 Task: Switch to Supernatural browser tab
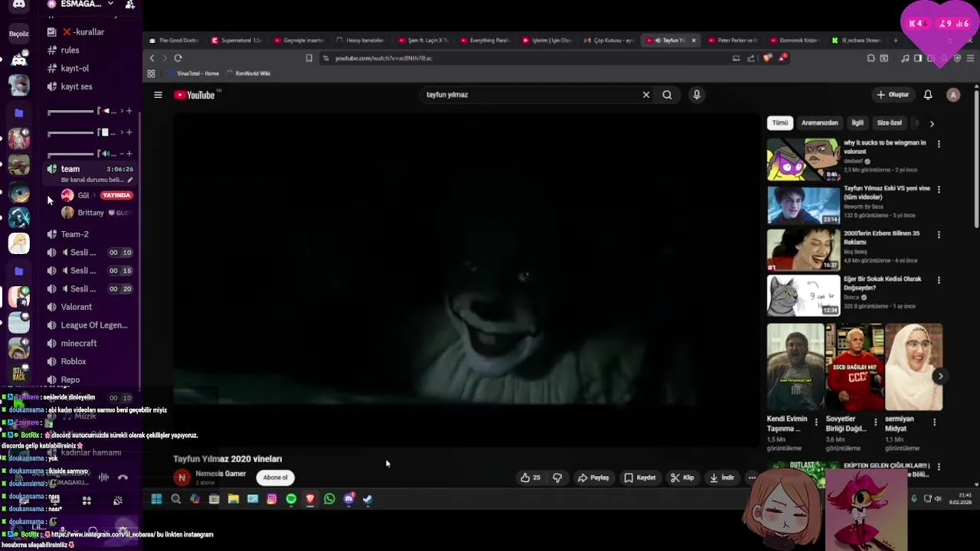(237, 41)
